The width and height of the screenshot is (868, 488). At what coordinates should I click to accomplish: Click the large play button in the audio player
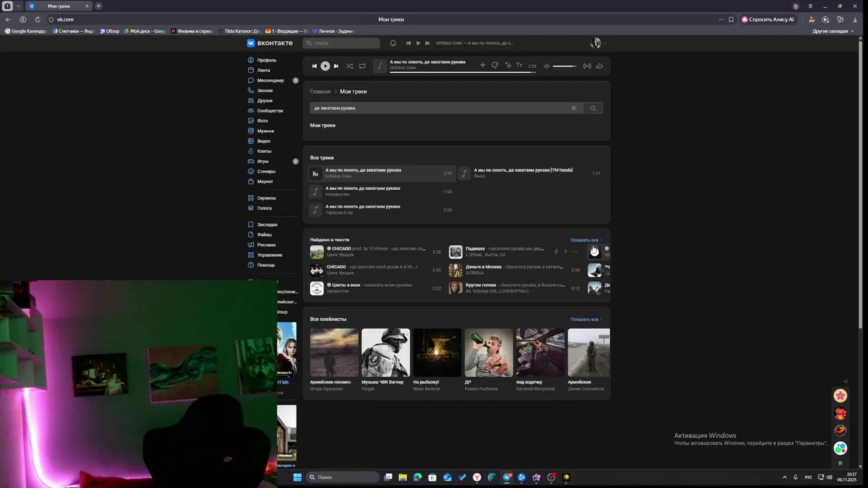pyautogui.click(x=325, y=66)
